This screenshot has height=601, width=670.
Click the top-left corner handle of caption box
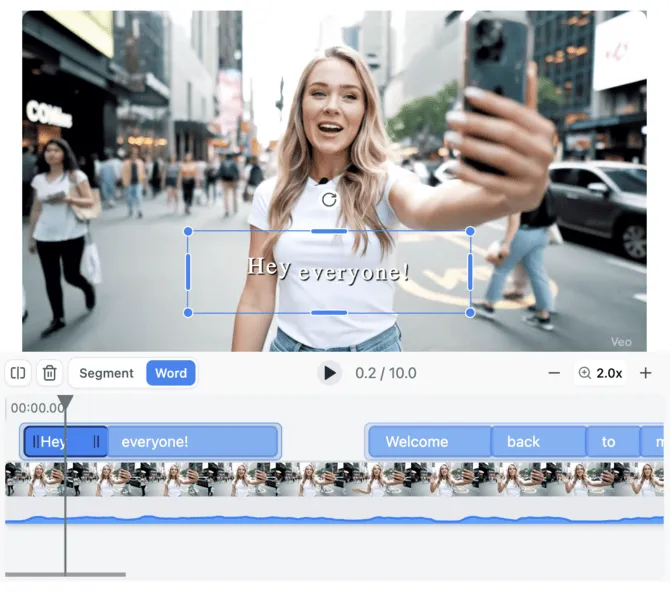(188, 232)
